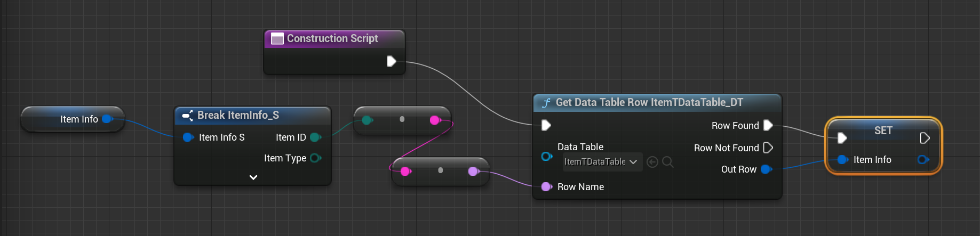Click the Get Data Table Row execution input pin
The height and width of the screenshot is (236, 980).
click(x=546, y=125)
